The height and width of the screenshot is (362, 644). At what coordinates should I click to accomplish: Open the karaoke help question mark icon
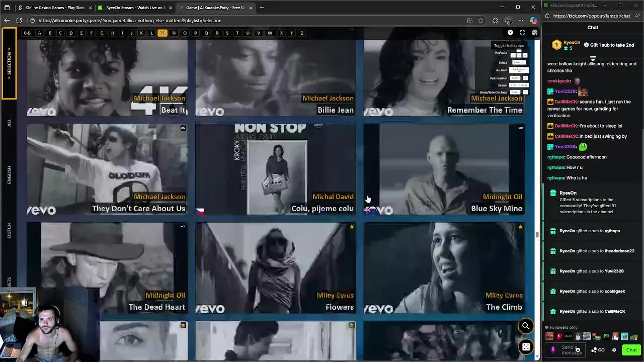click(510, 33)
